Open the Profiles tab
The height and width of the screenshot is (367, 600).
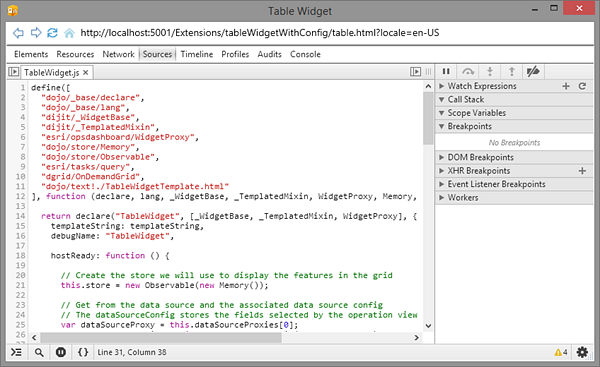click(235, 54)
